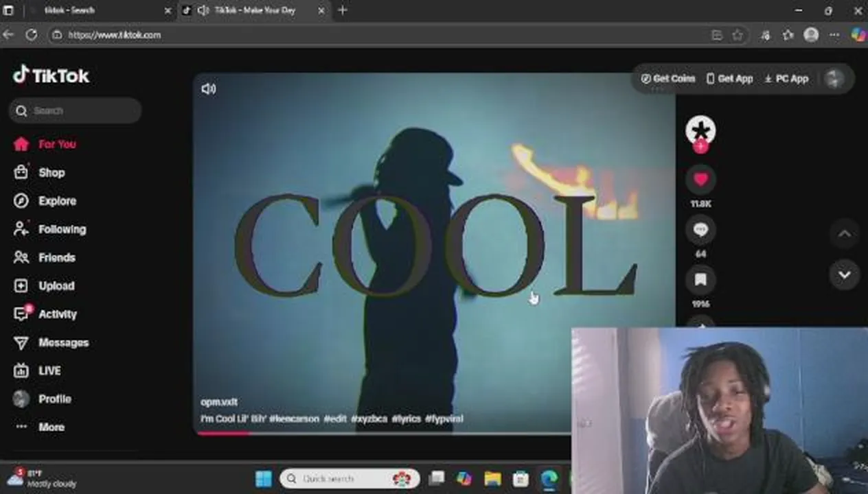This screenshot has width=868, height=494.
Task: Click the taskbar Quick search box
Action: coord(350,478)
